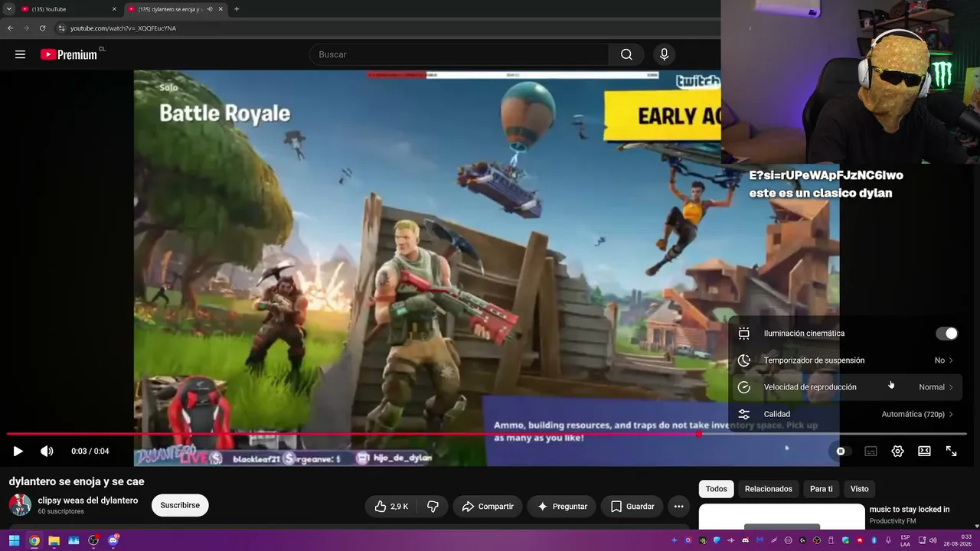Mute the video volume
Screen dimensions: 980x551
tap(47, 452)
